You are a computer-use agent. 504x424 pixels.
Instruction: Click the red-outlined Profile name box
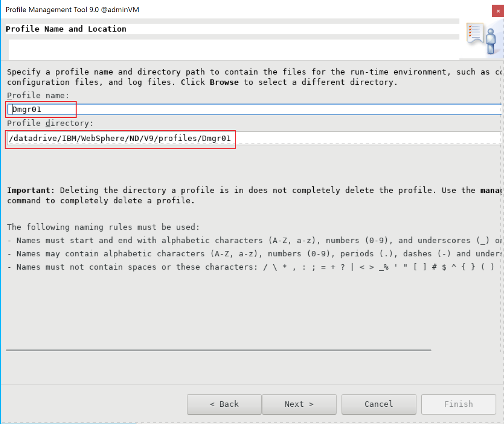click(41, 109)
